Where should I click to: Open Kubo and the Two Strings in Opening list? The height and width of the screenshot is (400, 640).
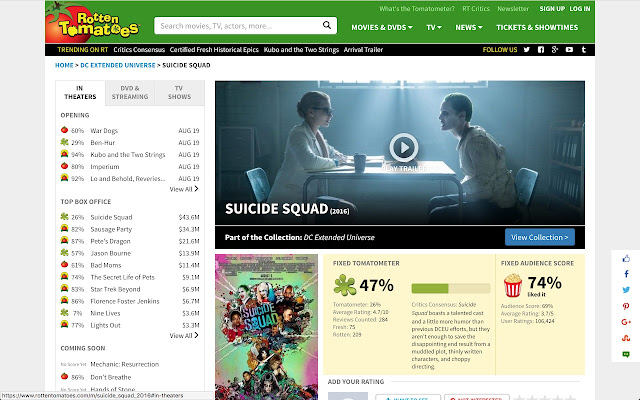pos(128,155)
